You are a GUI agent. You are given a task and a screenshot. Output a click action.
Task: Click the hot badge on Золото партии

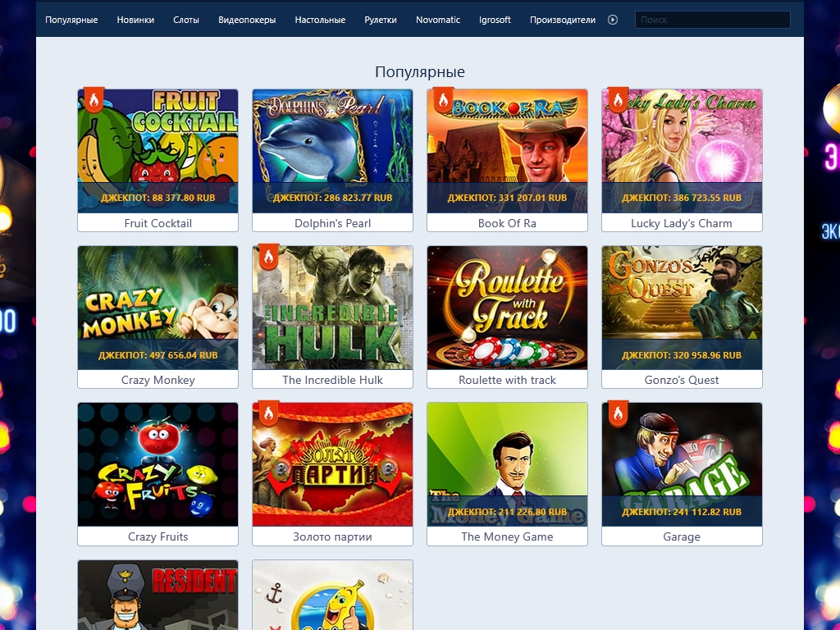tap(268, 413)
